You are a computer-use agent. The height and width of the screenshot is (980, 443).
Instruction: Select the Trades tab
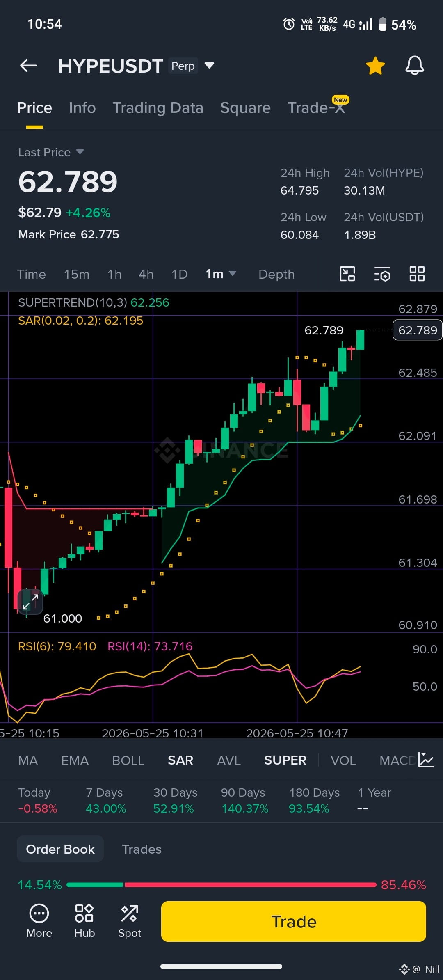pos(142,849)
